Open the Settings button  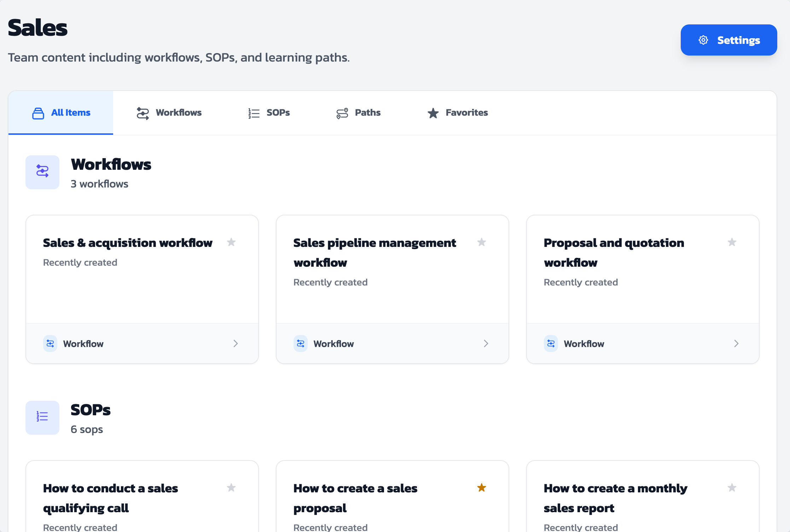point(728,40)
